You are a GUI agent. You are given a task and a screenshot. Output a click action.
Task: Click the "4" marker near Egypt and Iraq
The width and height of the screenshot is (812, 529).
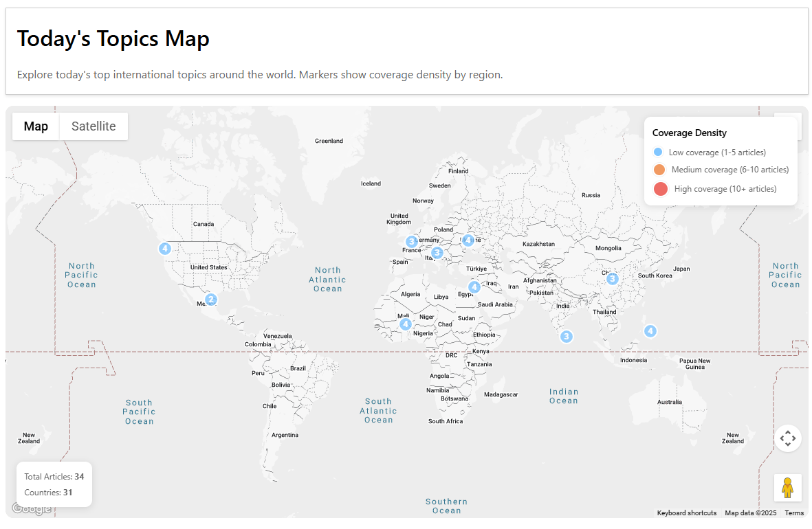(474, 286)
